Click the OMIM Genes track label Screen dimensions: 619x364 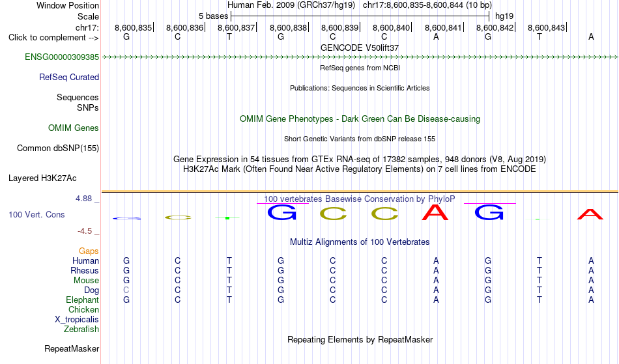74,128
